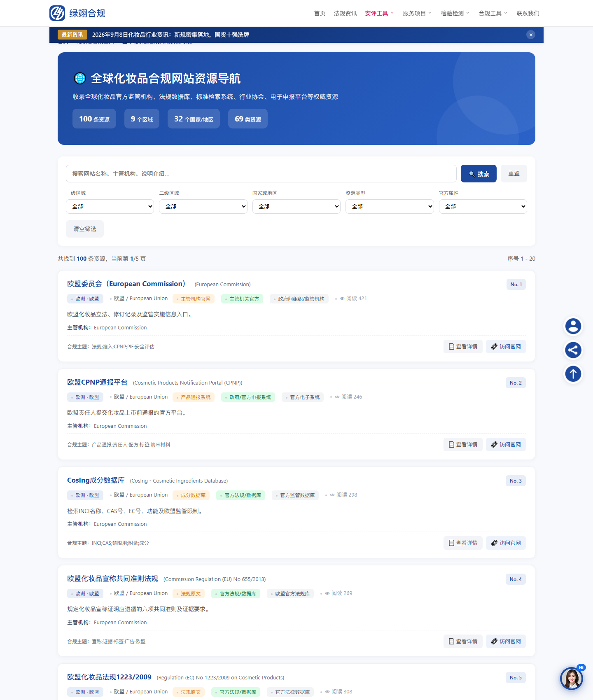This screenshot has height=700, width=593.
Task: Click the 100 条资源 stat chip
Action: pos(94,119)
